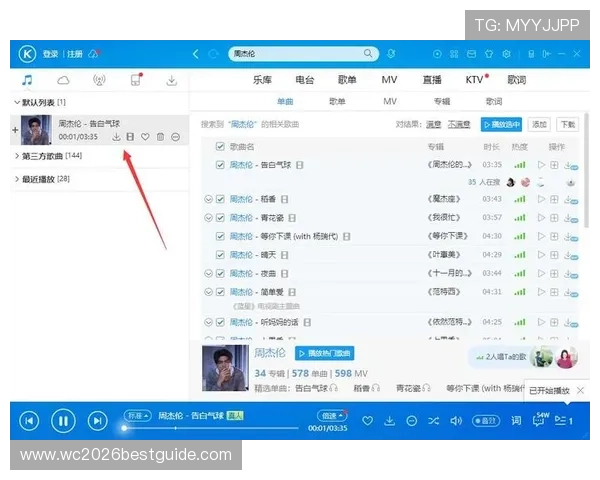Click the KuGou logo icon
Screen dimensions: 600x480
pos(27,54)
